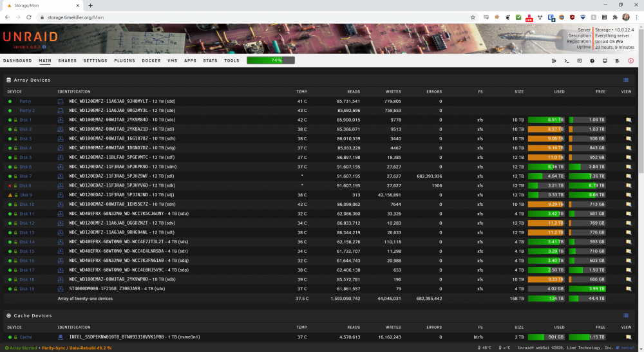Screen dimensions: 644x352
Task: Click the 1506 error count for Disk 8
Action: (437, 185)
